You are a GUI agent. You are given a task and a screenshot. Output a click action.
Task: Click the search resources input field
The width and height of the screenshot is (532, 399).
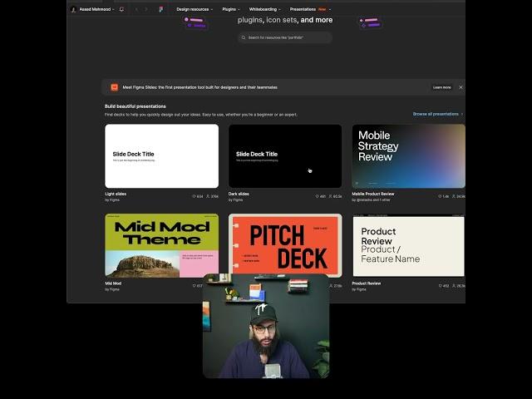285,37
